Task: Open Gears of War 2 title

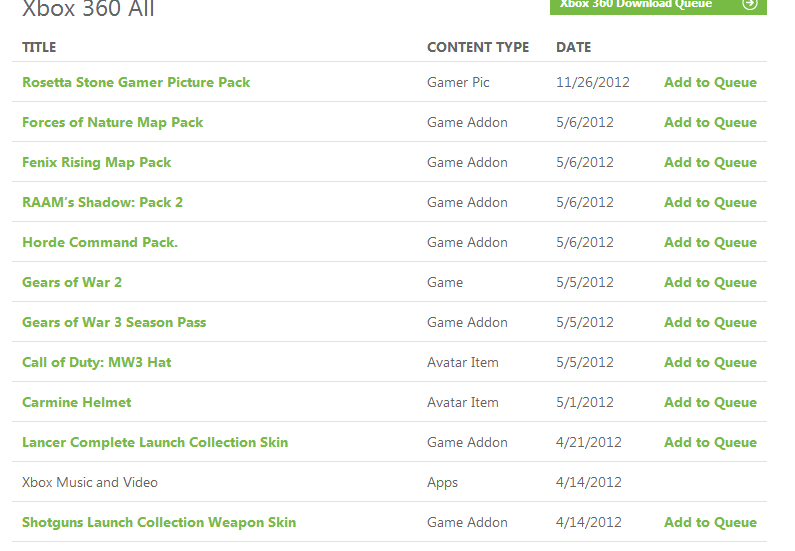Action: [72, 282]
